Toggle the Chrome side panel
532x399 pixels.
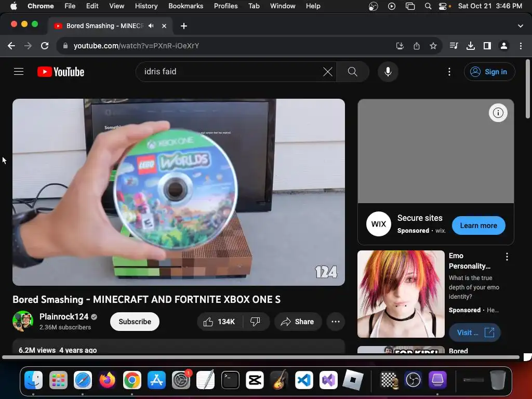point(487,46)
